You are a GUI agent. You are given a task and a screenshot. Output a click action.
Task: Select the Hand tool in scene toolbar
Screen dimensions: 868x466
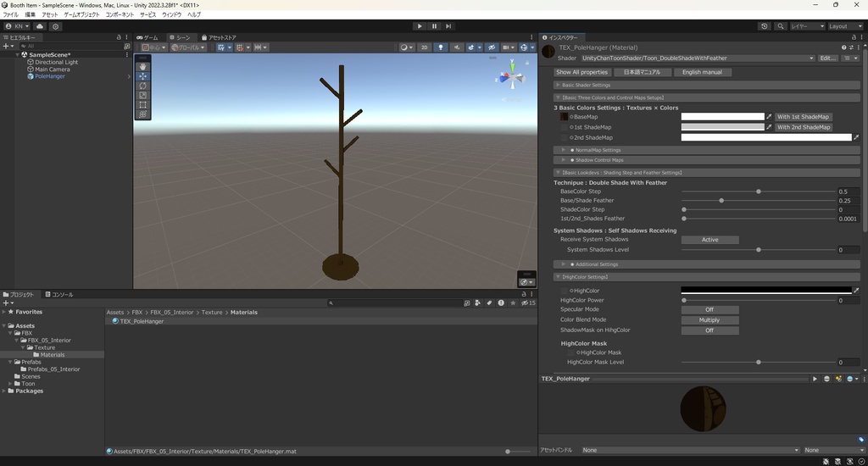pos(142,66)
